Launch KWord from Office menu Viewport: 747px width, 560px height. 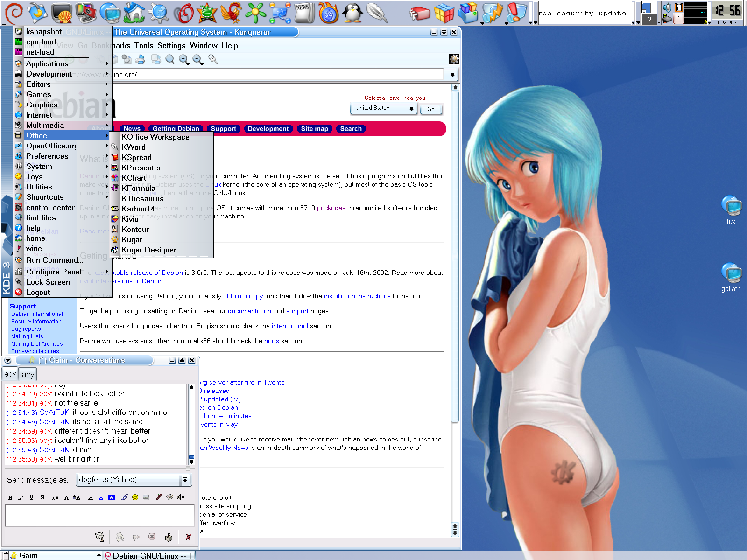[162, 147]
